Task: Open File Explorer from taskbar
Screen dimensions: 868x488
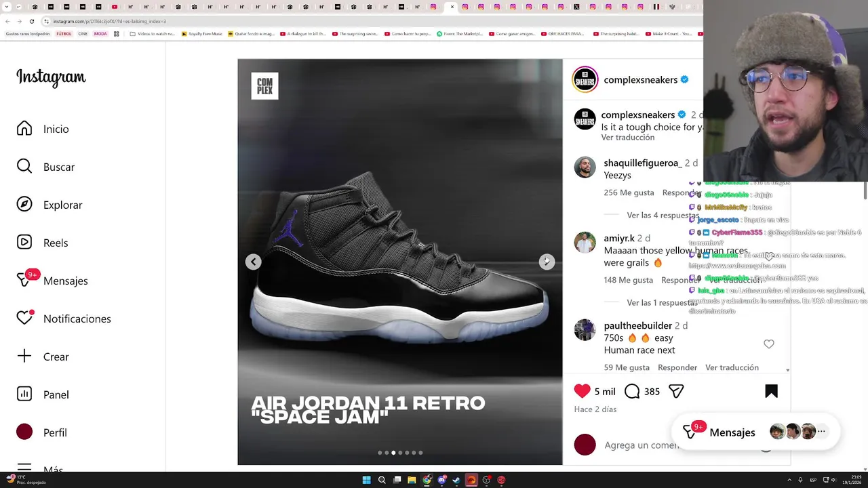Action: [412, 480]
